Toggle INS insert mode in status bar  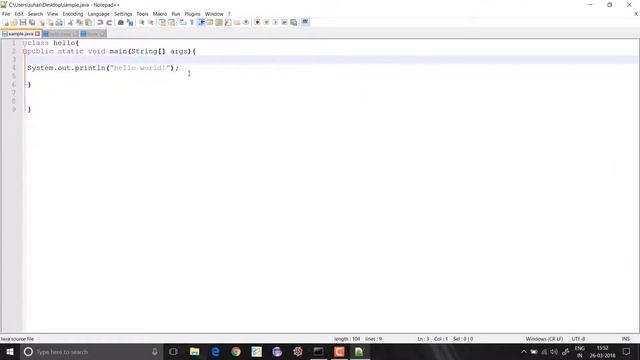tap(625, 339)
